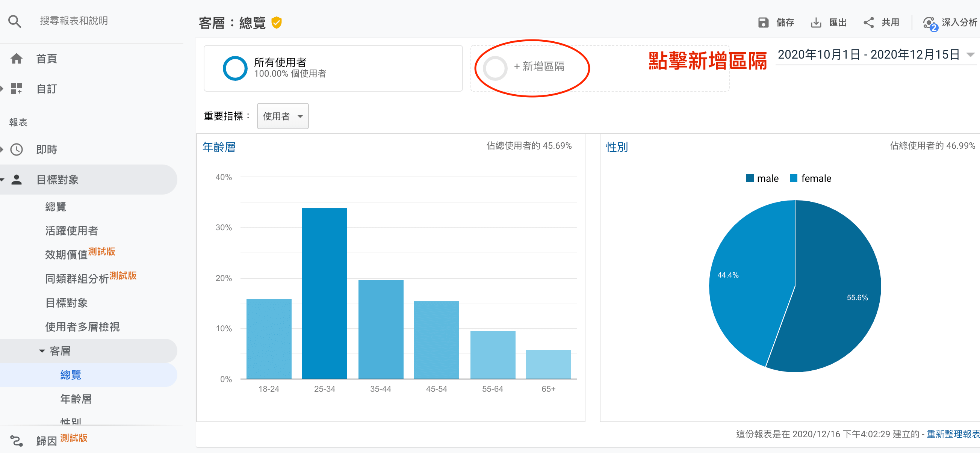Click the 25-34 age bar
The image size is (980, 453).
point(325,293)
